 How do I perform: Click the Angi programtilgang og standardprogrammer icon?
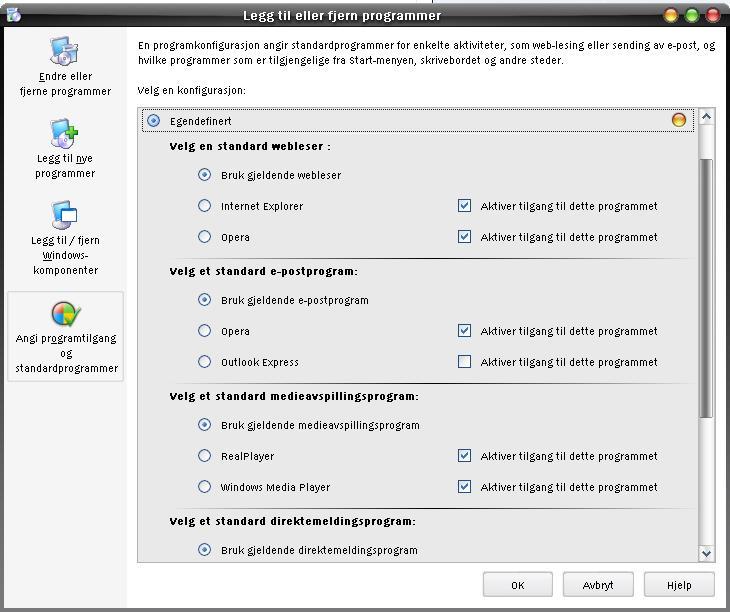tap(65, 314)
